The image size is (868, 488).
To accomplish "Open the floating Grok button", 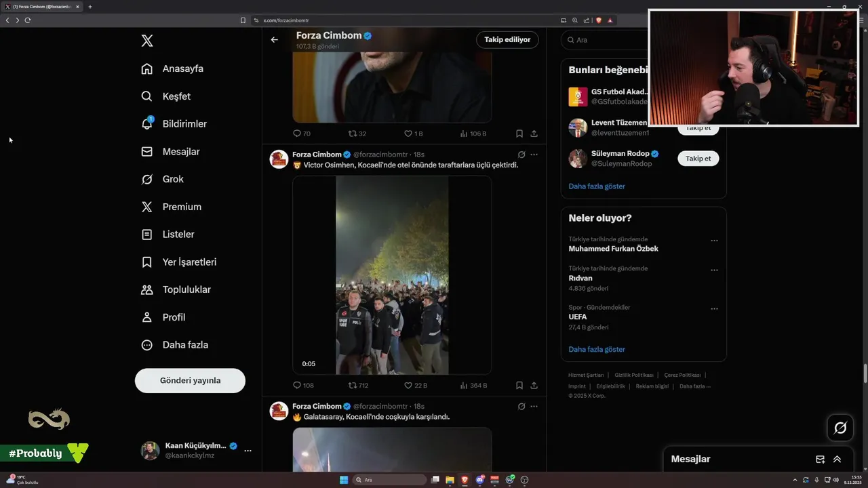I will (840, 428).
